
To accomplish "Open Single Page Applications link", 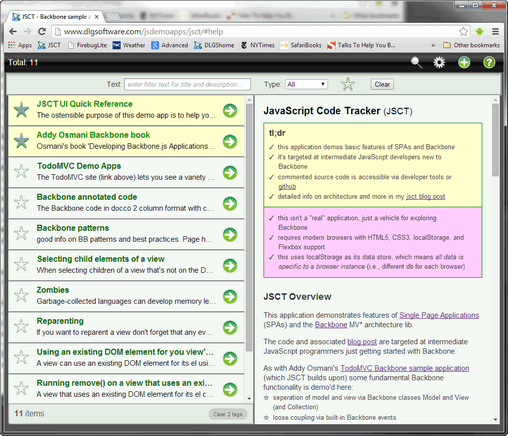I will 439,315.
